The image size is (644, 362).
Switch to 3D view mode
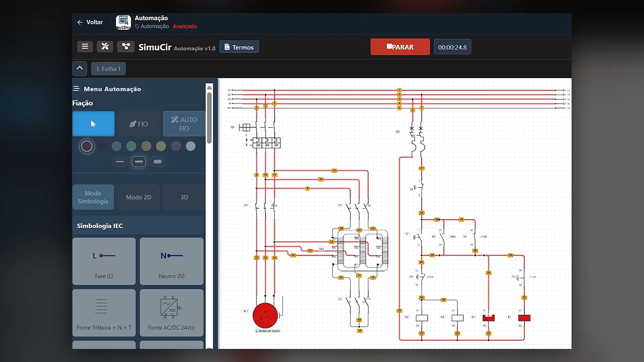(184, 197)
